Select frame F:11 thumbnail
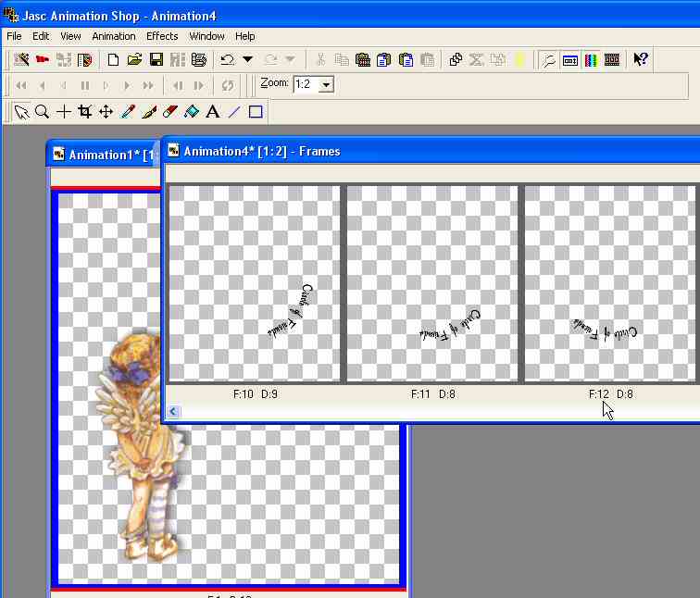 coord(432,283)
